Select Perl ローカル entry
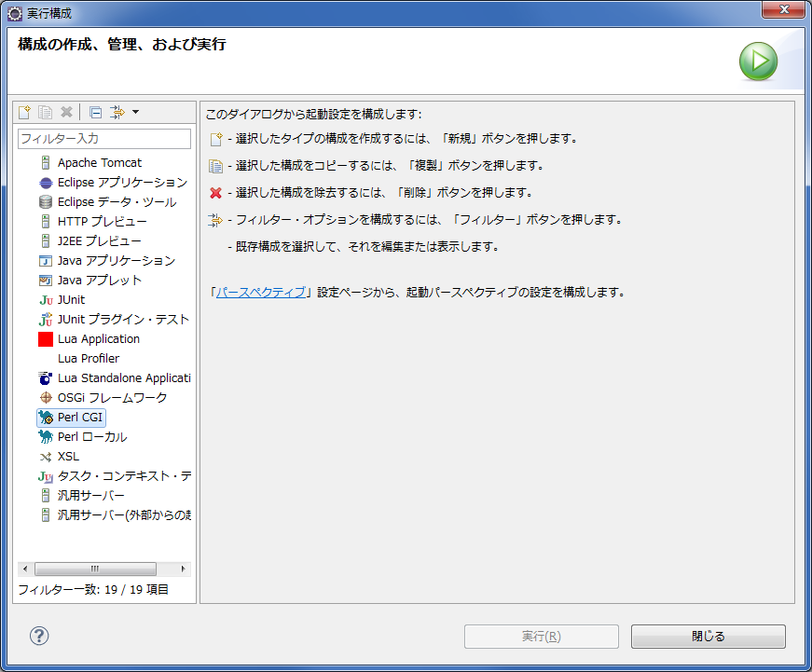This screenshot has height=672, width=812. tap(92, 437)
